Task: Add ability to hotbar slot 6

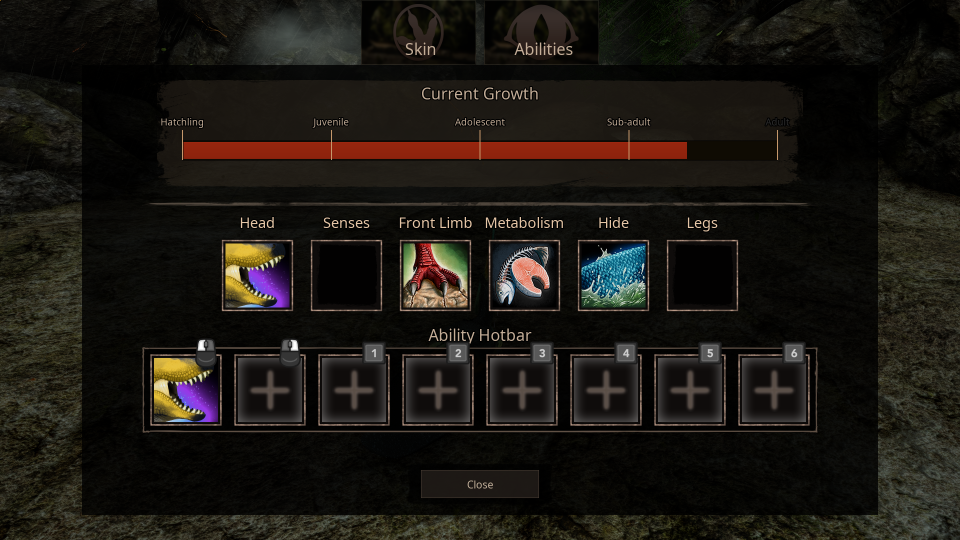Action: (774, 390)
